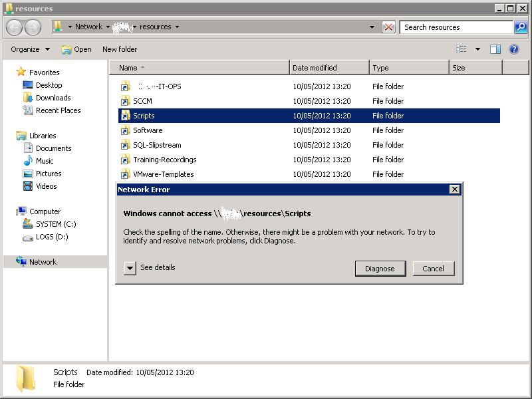Expand See details in error dialog
Image resolution: width=532 pixels, height=399 pixels.
pos(130,267)
